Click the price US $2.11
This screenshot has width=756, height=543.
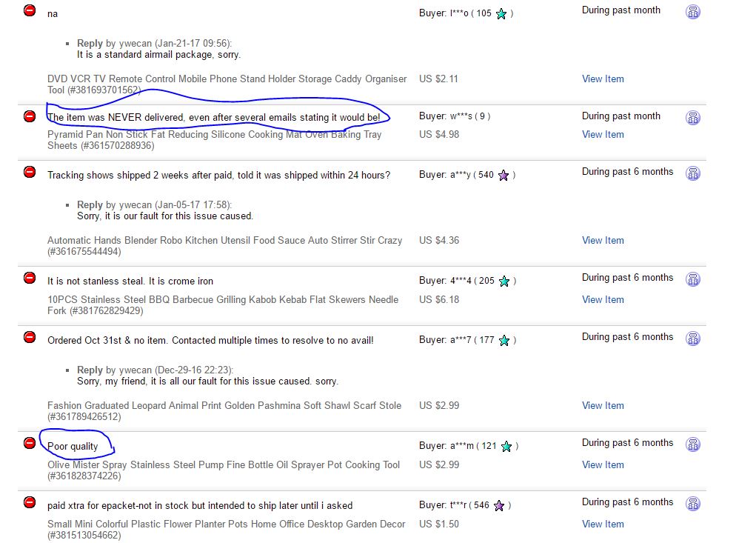438,79
